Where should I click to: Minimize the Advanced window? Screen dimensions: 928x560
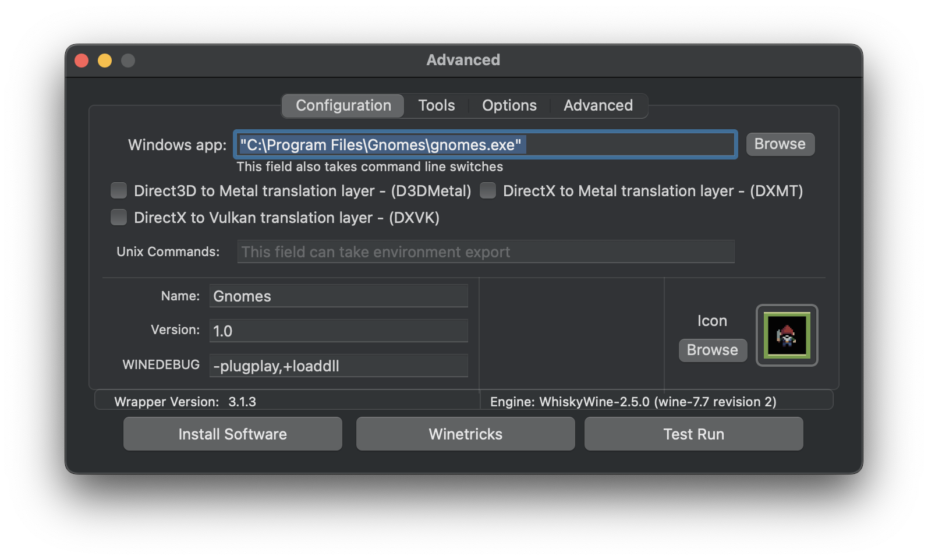pos(105,61)
